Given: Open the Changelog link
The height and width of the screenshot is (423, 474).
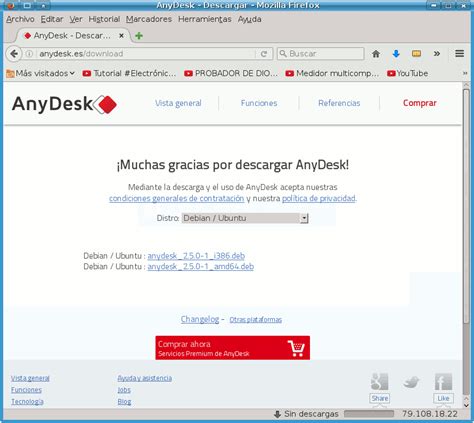Looking at the screenshot, I should click(x=200, y=319).
